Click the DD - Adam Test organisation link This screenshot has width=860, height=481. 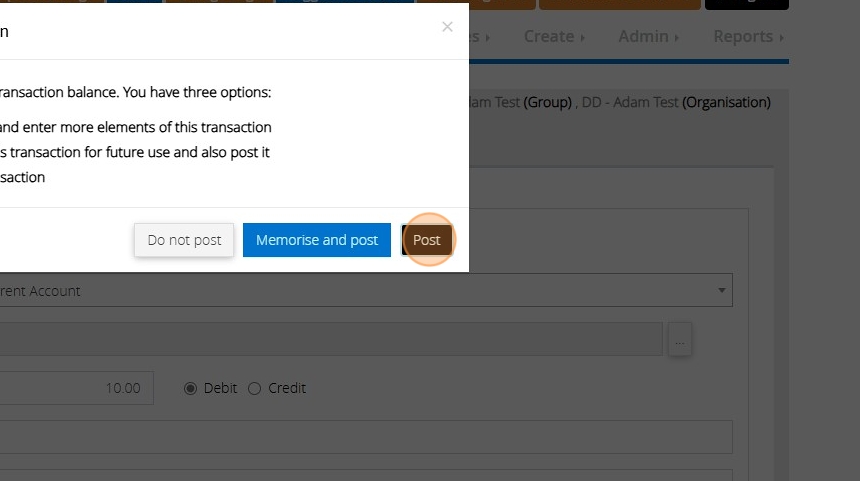[630, 102]
